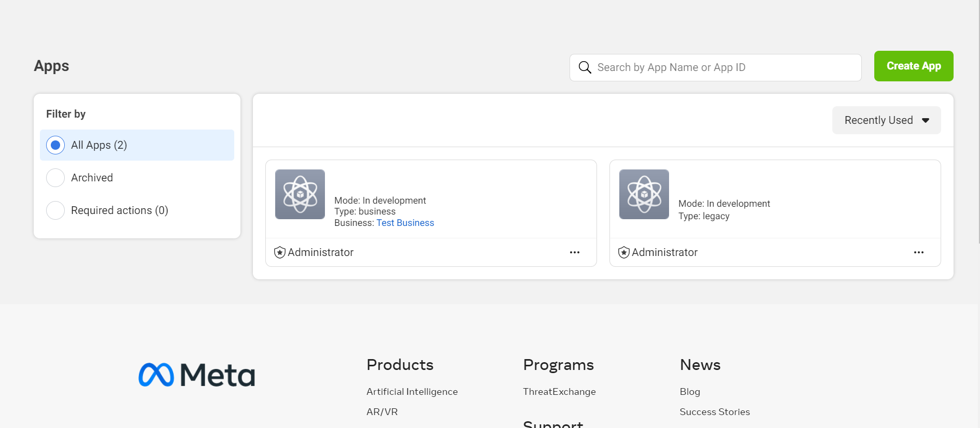This screenshot has width=980, height=428.
Task: Open the Success Stories footer link
Action: [715, 412]
